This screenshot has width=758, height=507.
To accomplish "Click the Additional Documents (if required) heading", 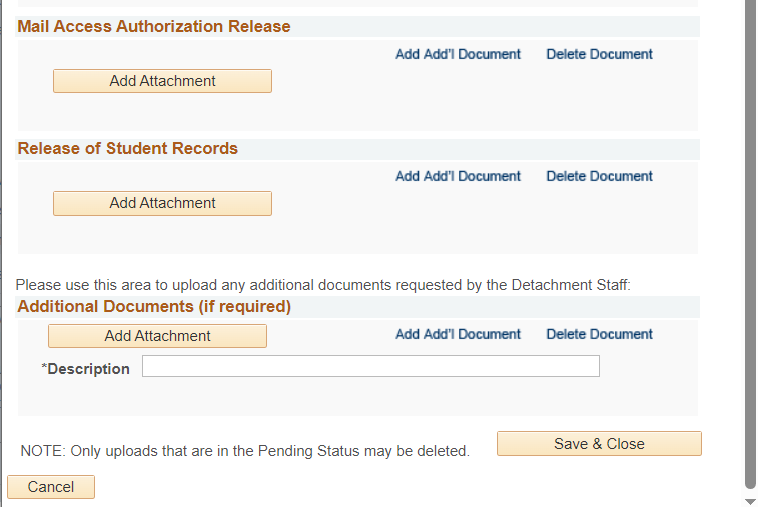I will (154, 307).
